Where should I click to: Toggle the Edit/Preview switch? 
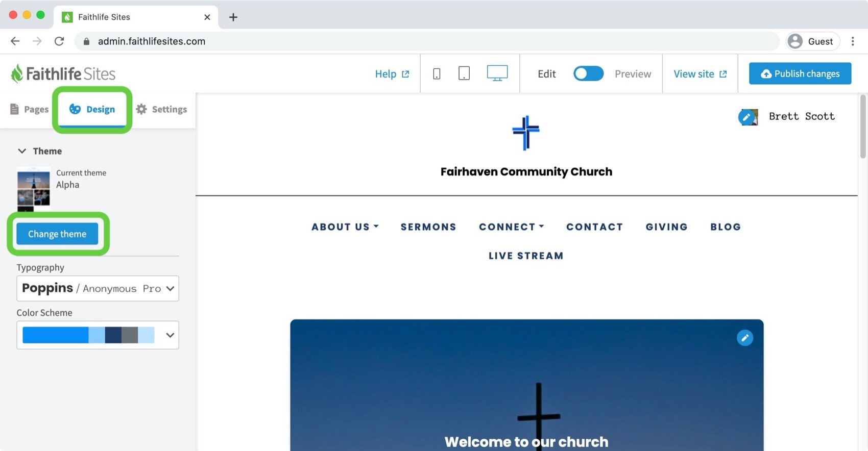pyautogui.click(x=588, y=73)
